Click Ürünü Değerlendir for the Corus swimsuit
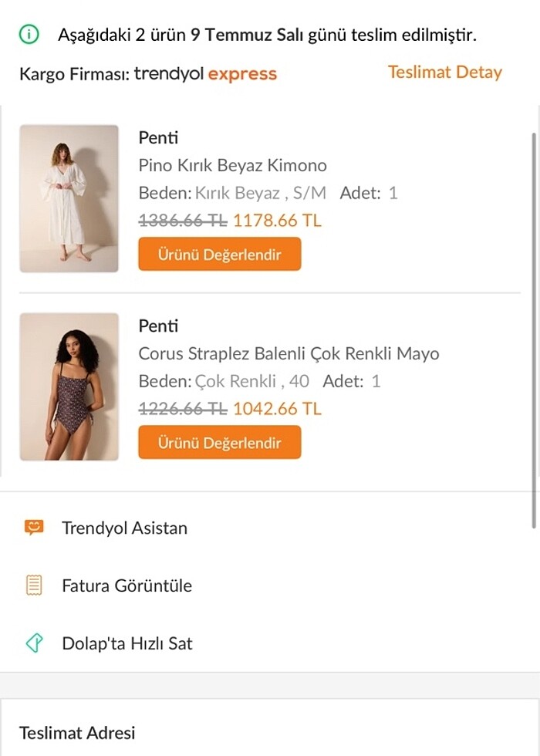 click(220, 442)
